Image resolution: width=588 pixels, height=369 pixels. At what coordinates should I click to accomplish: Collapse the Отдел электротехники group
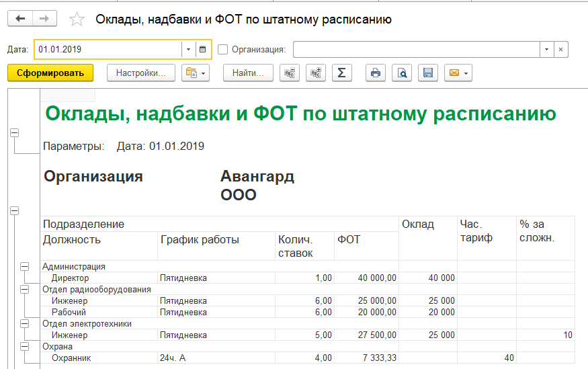(x=24, y=323)
